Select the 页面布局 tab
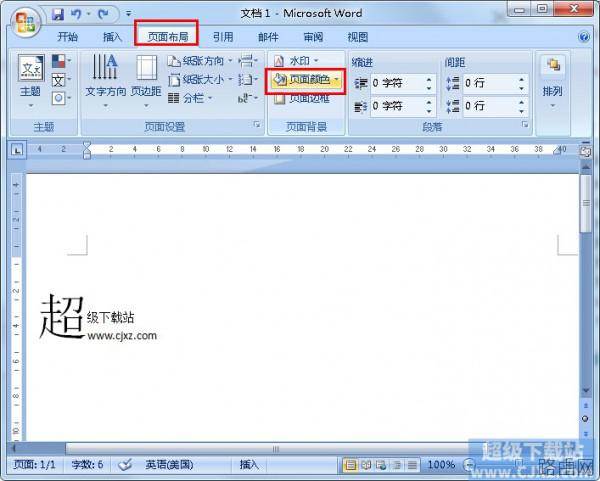600x481 pixels. 168,37
